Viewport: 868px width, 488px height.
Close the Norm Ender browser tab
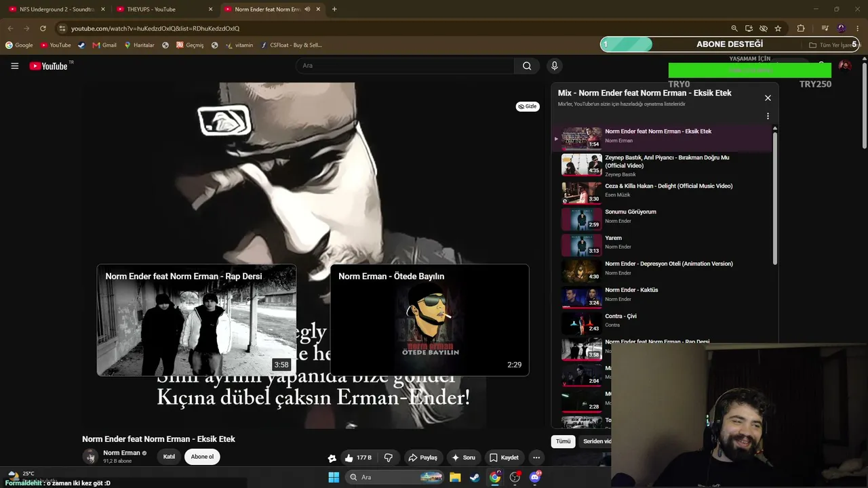pyautogui.click(x=318, y=9)
